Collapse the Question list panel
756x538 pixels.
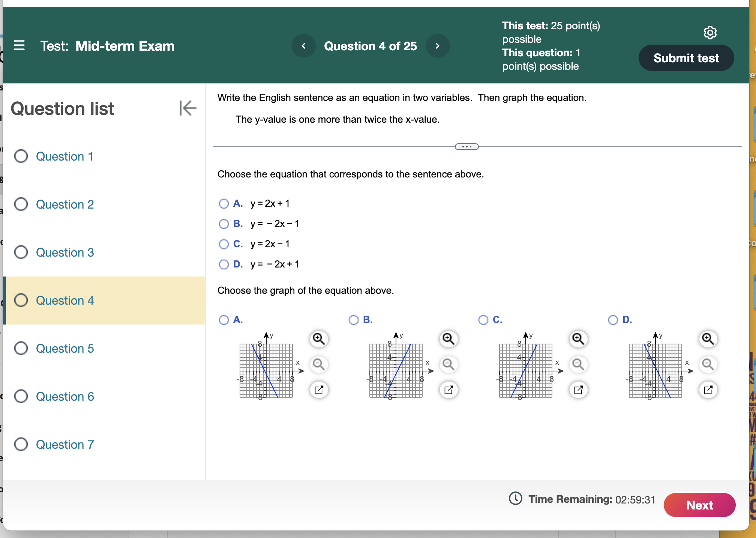(187, 108)
